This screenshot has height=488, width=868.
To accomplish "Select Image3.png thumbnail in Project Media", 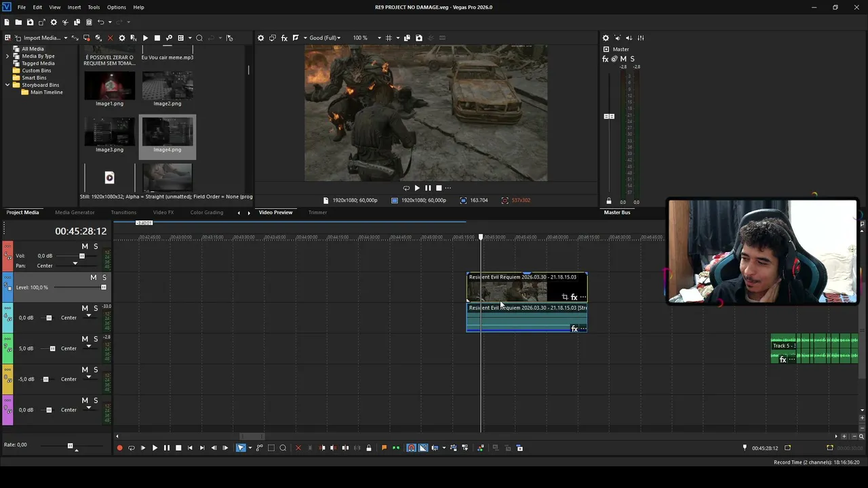I will (x=109, y=134).
